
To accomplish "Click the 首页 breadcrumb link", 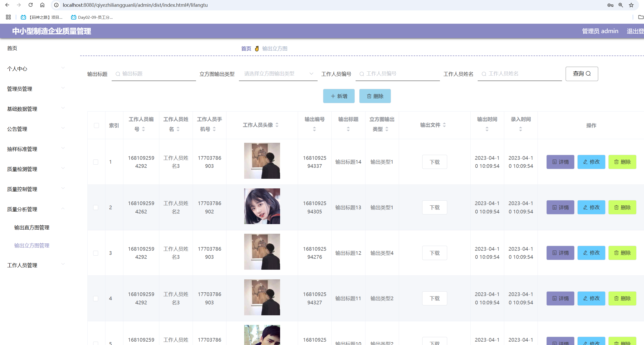I will tap(246, 48).
